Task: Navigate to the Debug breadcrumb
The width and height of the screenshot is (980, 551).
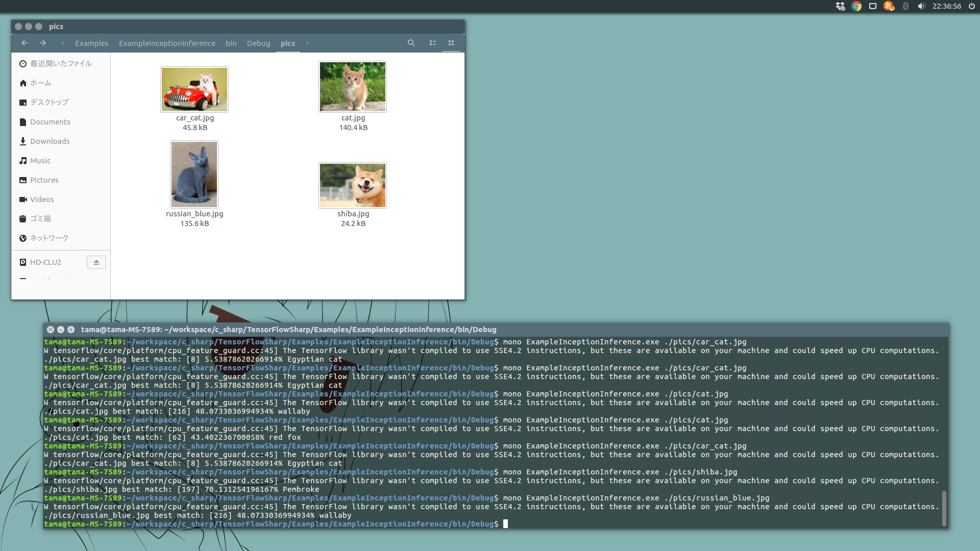Action: click(258, 43)
